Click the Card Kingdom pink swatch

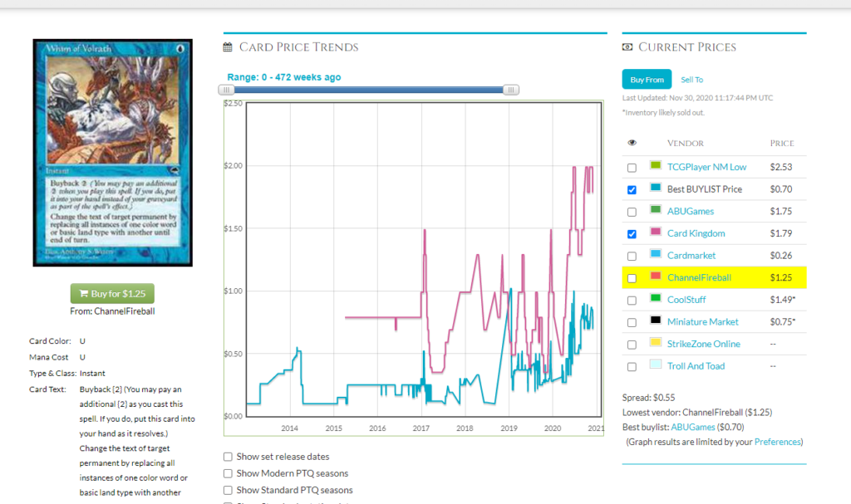point(656,232)
